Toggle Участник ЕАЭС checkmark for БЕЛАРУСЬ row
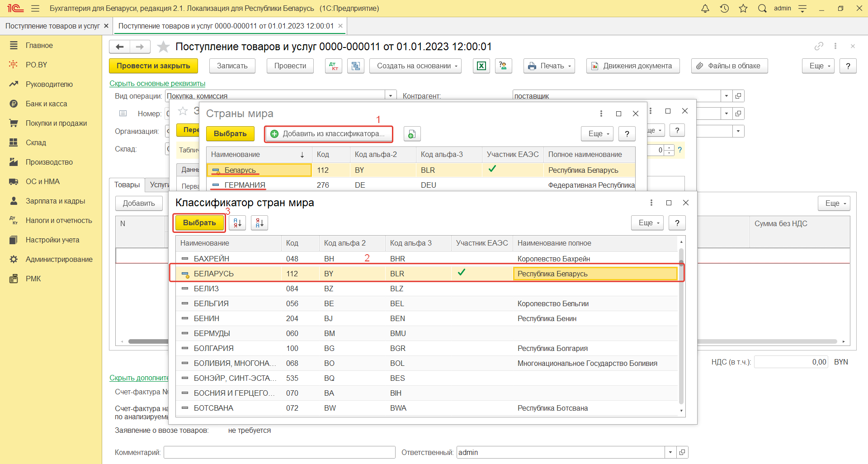Image resolution: width=868 pixels, height=464 pixels. coord(461,273)
